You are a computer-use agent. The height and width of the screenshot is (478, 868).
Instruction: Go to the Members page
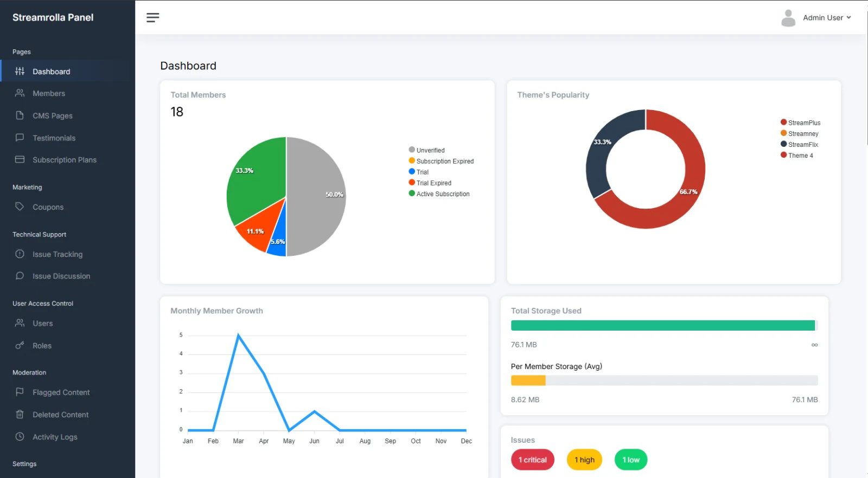pos(67,93)
